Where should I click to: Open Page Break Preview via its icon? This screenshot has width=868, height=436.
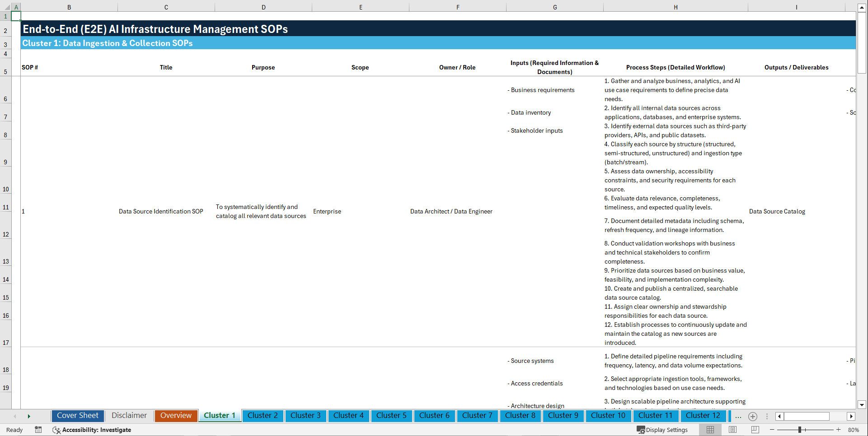753,430
